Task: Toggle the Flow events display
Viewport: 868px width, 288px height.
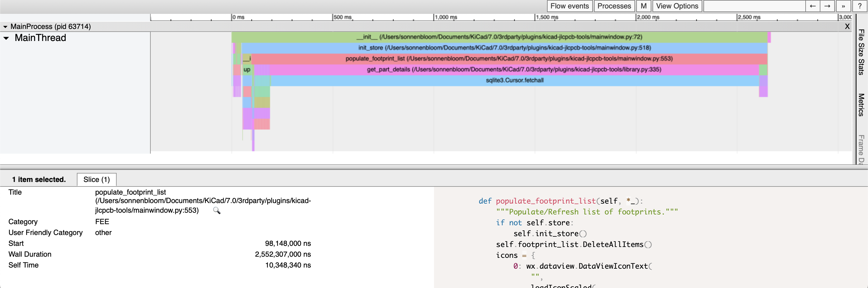Action: (569, 6)
